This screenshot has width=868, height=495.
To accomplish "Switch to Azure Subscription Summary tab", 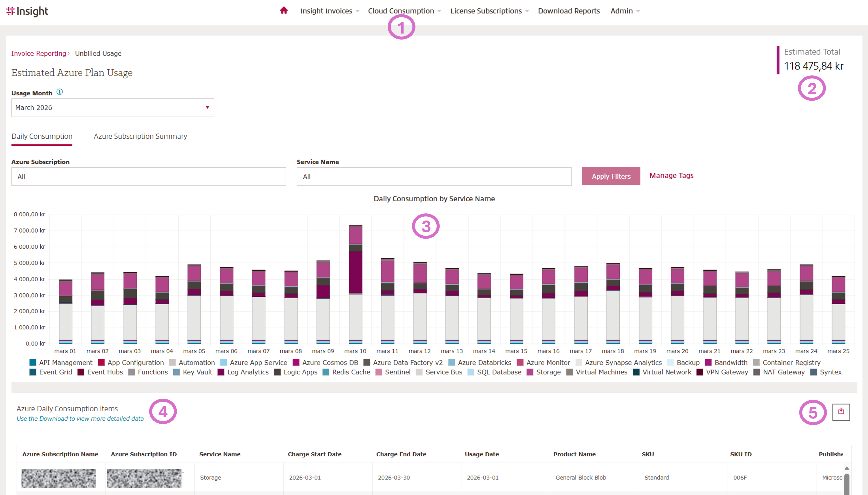I will (140, 136).
